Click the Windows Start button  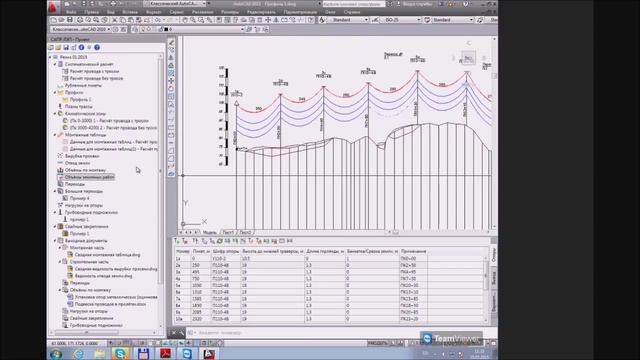pyautogui.click(x=56, y=354)
